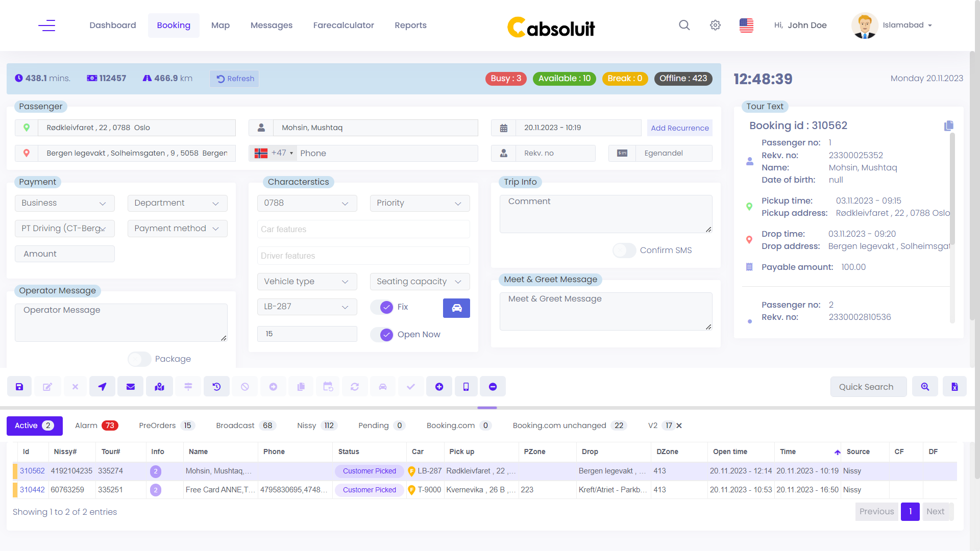Disable the Fix toggle
Image resolution: width=980 pixels, height=551 pixels.
[x=386, y=307]
